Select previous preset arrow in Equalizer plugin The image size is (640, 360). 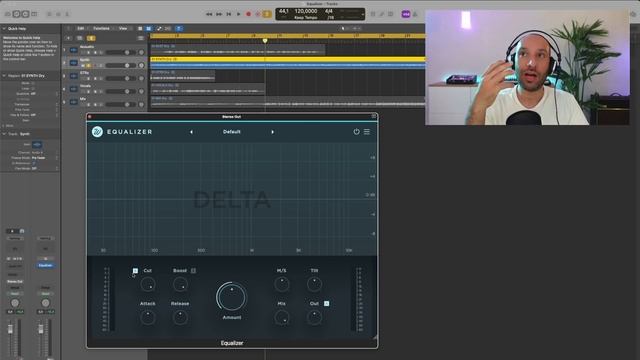tap(191, 132)
